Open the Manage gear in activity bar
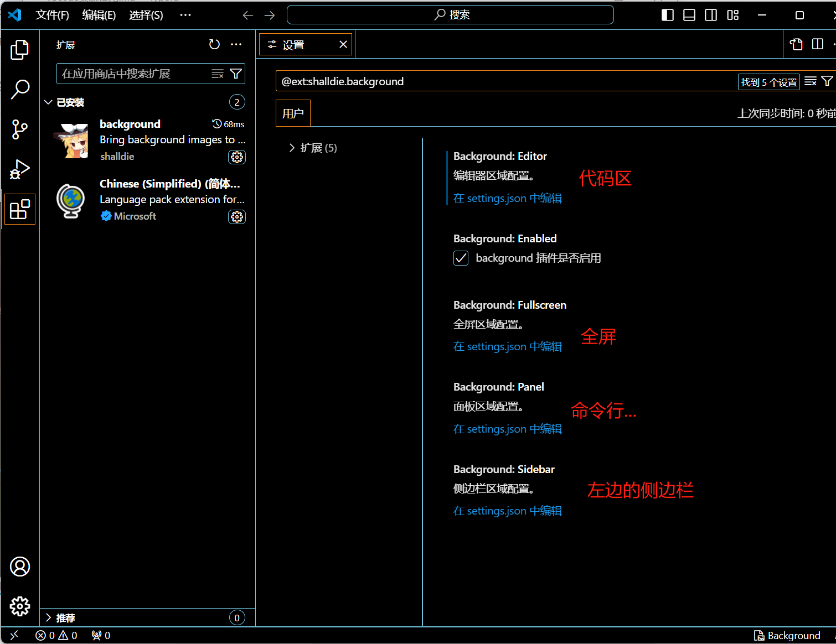The height and width of the screenshot is (644, 836). pyautogui.click(x=20, y=606)
